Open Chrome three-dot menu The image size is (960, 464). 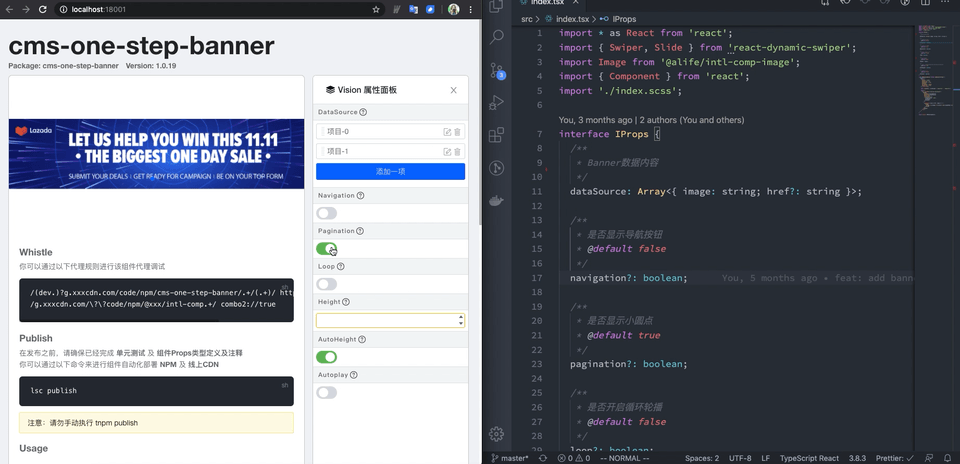click(x=470, y=9)
